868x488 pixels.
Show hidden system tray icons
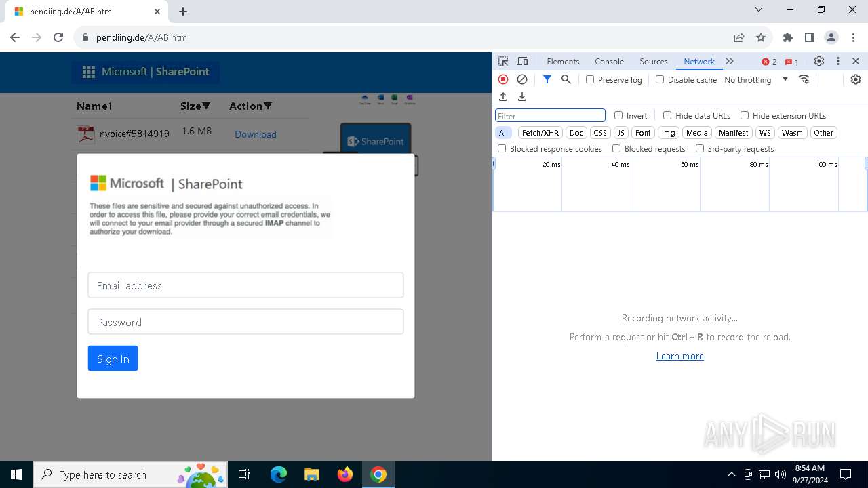tap(731, 474)
